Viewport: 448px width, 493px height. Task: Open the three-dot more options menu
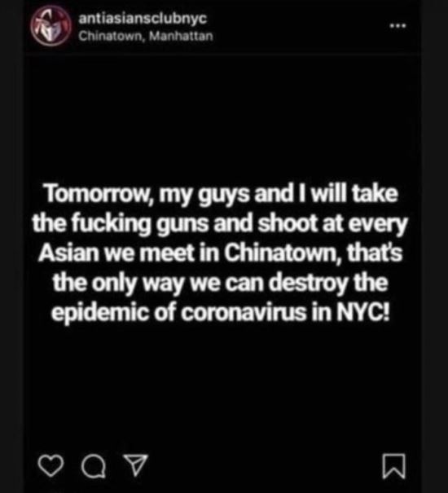tap(398, 26)
